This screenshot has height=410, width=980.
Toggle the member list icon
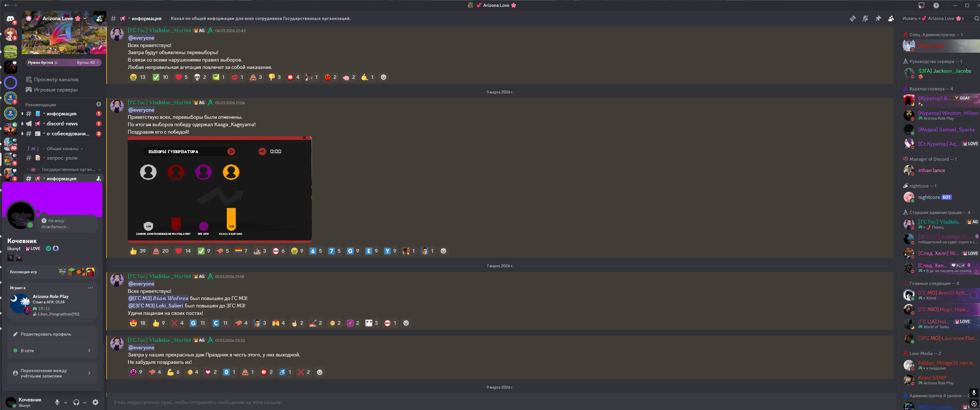pos(891,18)
